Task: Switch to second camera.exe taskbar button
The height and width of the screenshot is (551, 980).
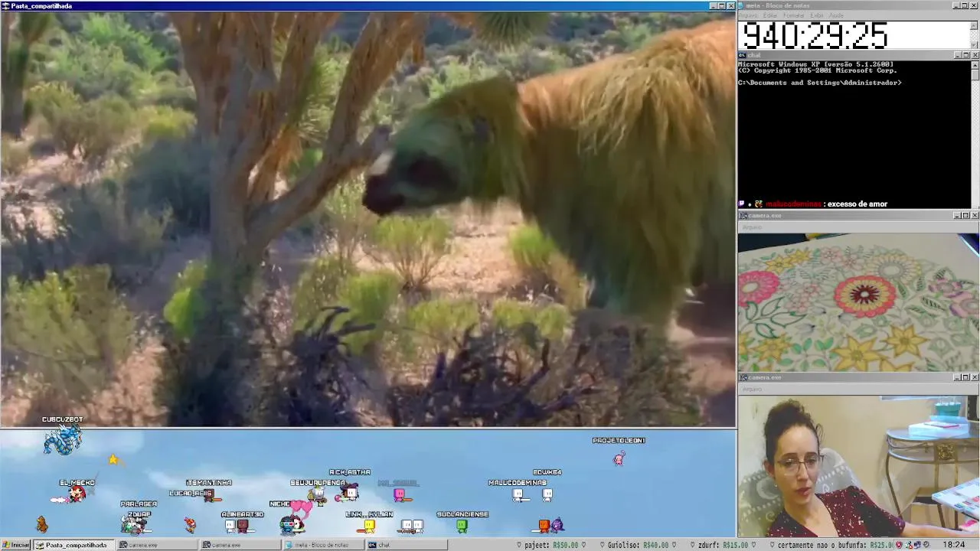Action: click(x=240, y=545)
